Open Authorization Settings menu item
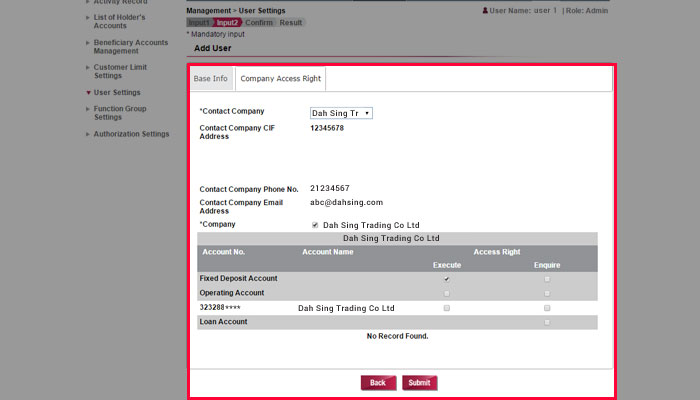This screenshot has width=700, height=400. 131,134
